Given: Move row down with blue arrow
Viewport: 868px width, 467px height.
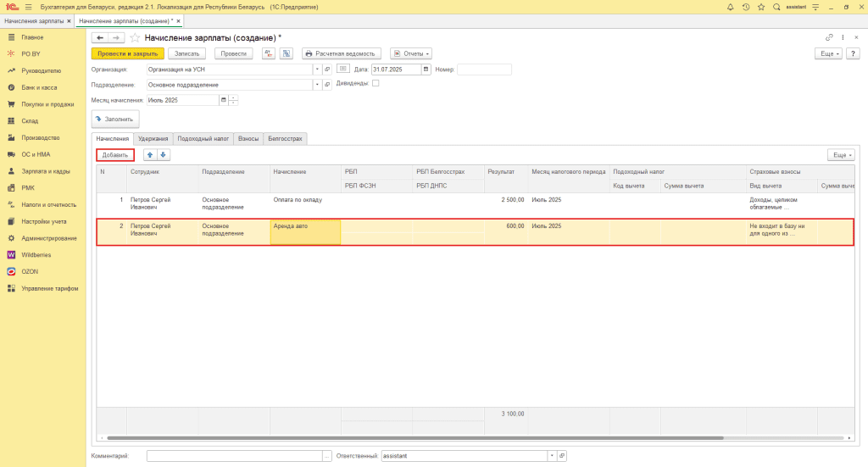Looking at the screenshot, I should [x=164, y=155].
